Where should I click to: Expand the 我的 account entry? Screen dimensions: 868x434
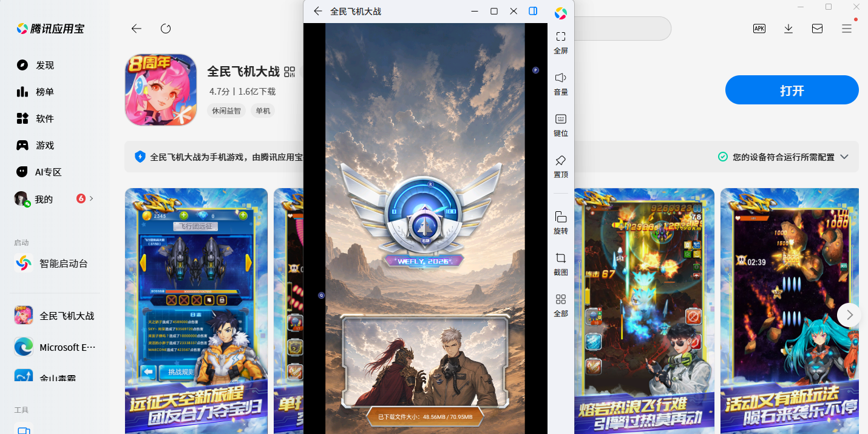point(55,198)
